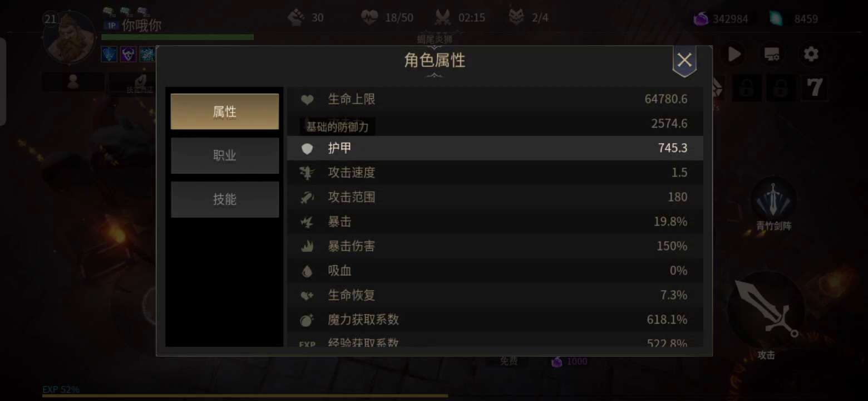
Task: Click the heart icon beside 生命上限
Action: click(x=307, y=100)
